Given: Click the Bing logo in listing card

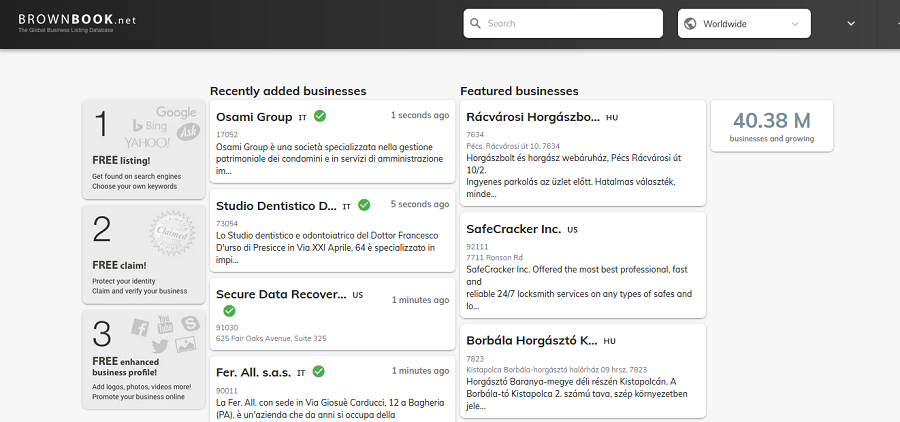Looking at the screenshot, I should coord(150,125).
